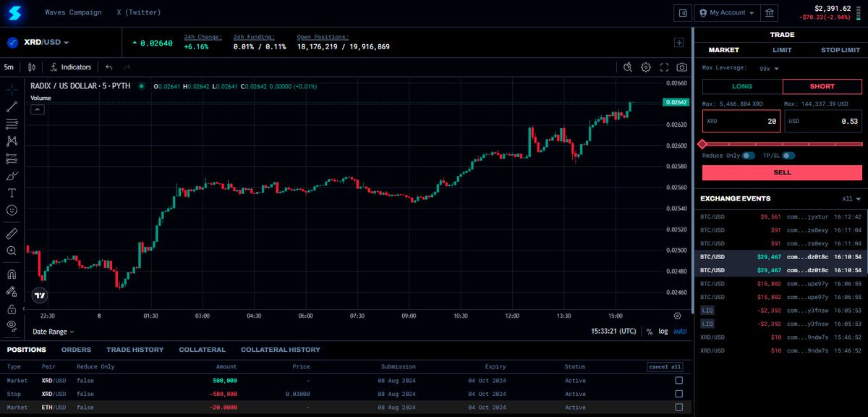Open Indicators dialog
Image resolution: width=868 pixels, height=417 pixels.
(x=71, y=67)
